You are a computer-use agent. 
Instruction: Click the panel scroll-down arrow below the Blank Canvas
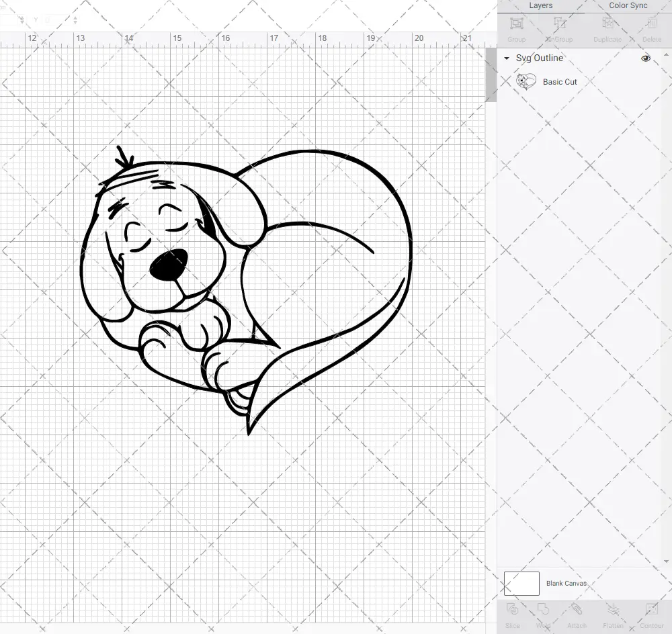coord(667,561)
